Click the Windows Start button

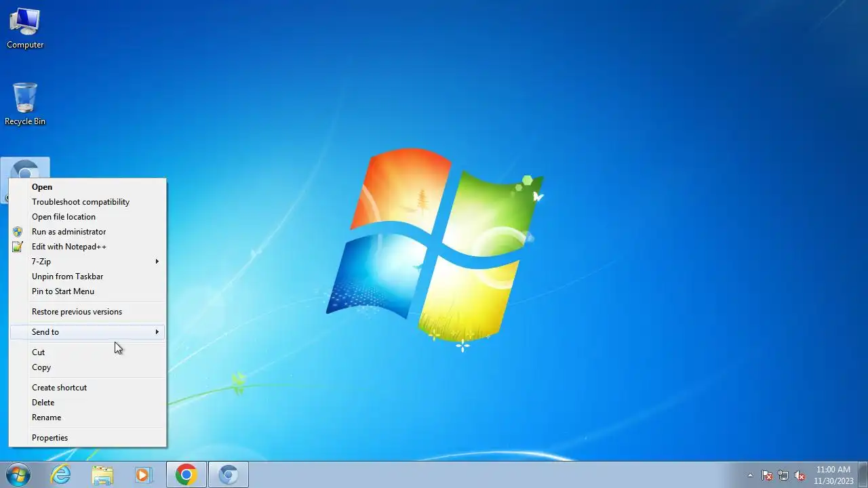point(18,475)
